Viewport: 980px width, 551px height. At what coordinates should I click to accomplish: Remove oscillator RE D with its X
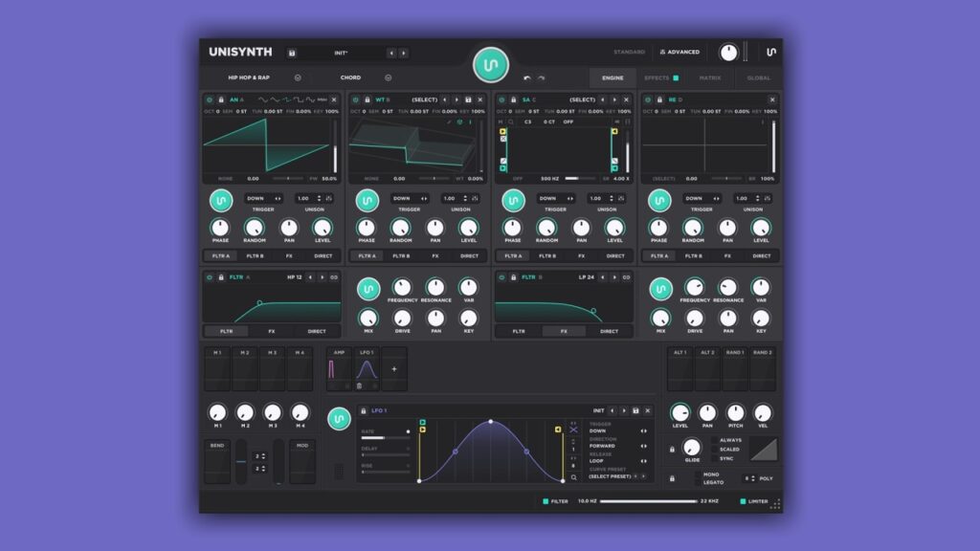point(772,99)
